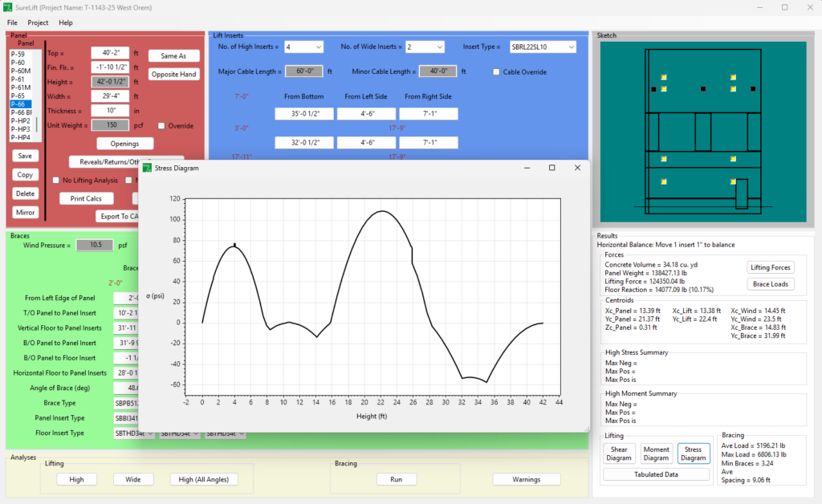
Task: Enable the Unit Weight Override checkbox
Action: pos(162,126)
